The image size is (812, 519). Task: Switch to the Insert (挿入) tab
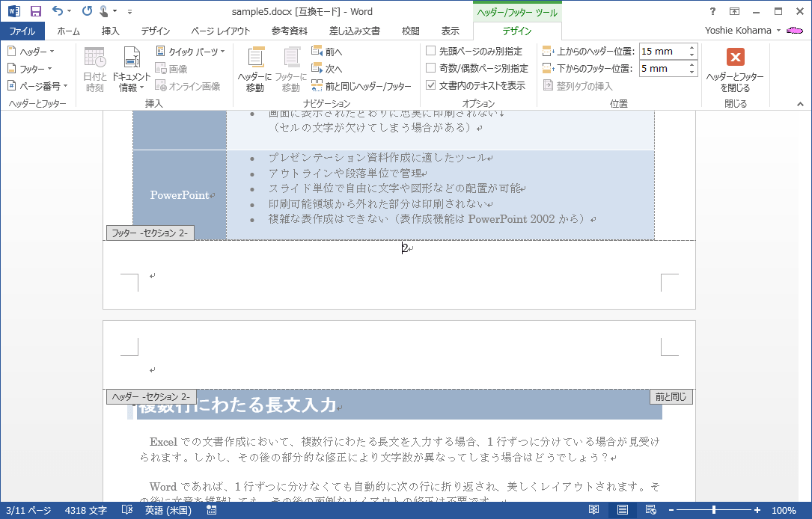(x=110, y=31)
